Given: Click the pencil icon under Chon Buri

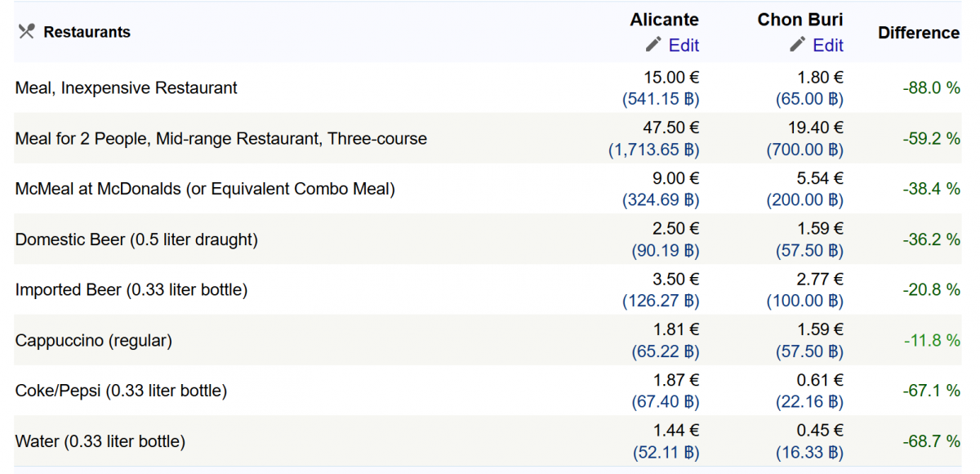Looking at the screenshot, I should coord(797,44).
